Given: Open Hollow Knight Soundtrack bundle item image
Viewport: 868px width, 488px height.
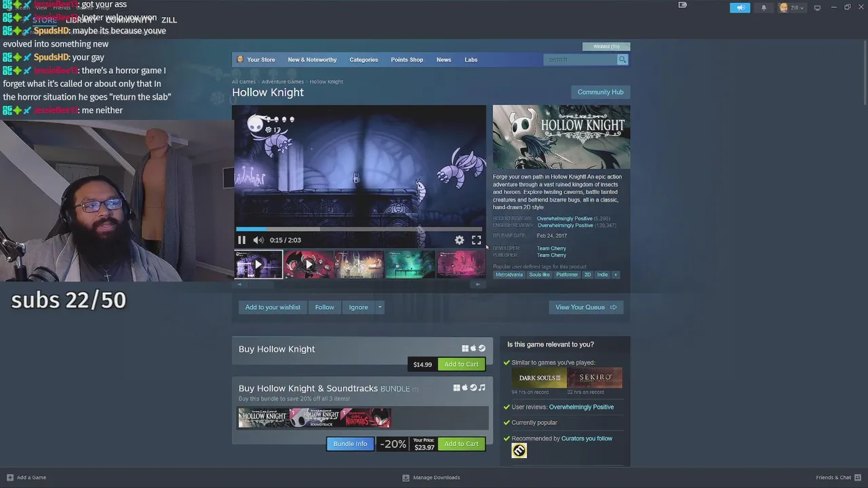Looking at the screenshot, I should (x=314, y=418).
